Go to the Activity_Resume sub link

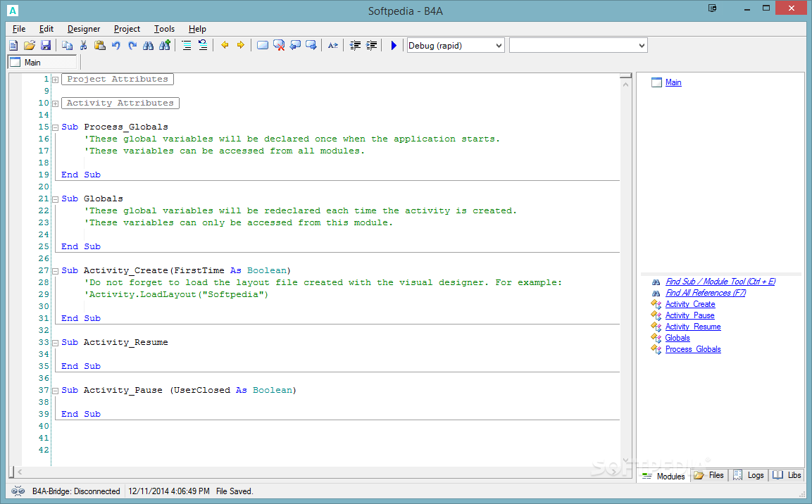693,327
